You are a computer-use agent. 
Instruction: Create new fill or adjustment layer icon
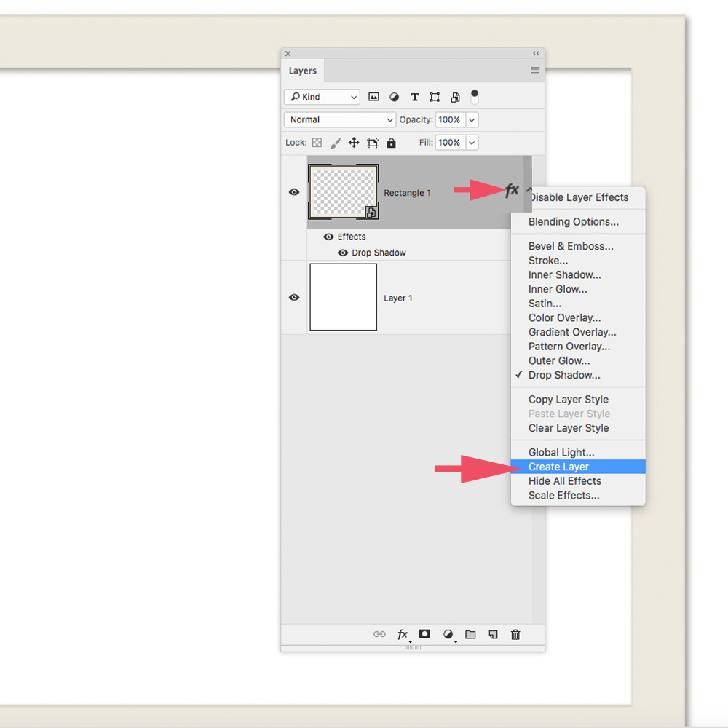(x=448, y=634)
